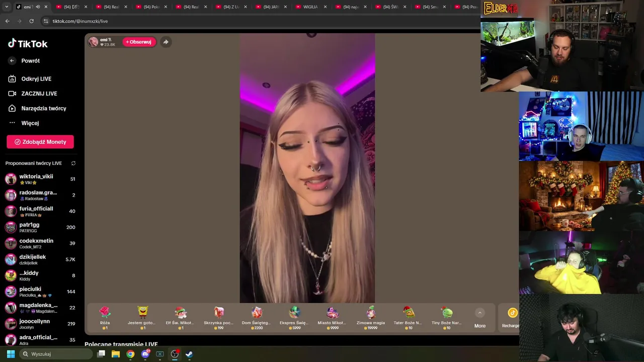This screenshot has height=362, width=644.
Task: Open Google Chrome from taskbar
Action: [x=130, y=354]
